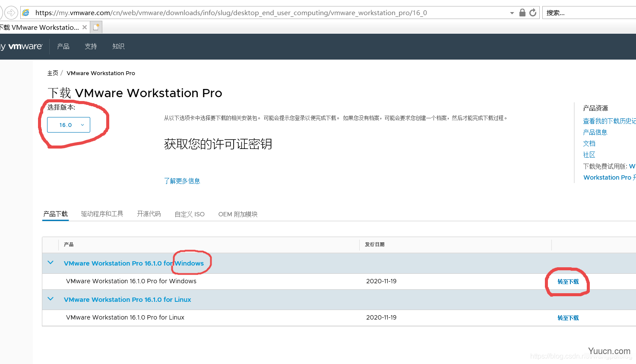Click 转至下载 for the Windows version
The image size is (636, 364).
point(568,282)
